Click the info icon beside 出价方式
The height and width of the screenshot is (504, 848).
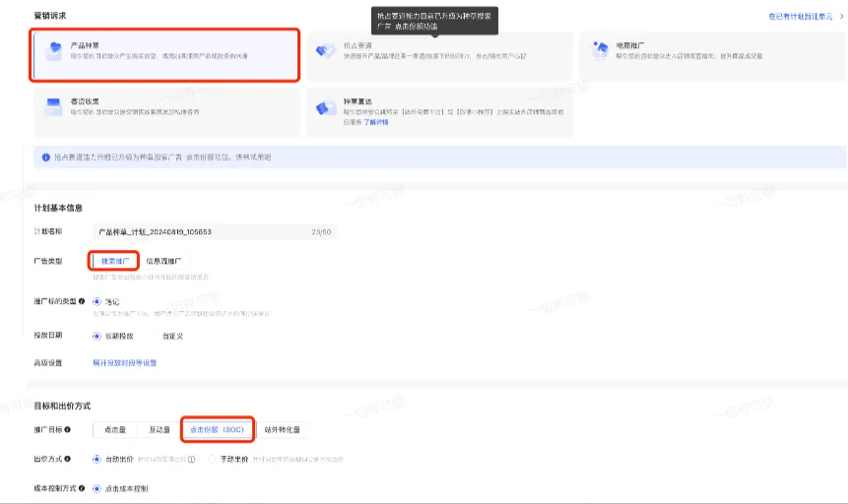(x=68, y=459)
